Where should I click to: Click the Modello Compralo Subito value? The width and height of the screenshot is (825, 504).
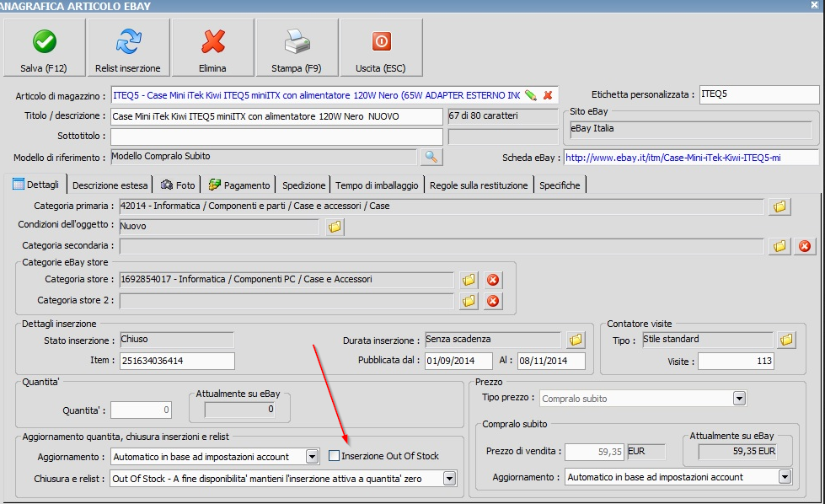tap(264, 157)
